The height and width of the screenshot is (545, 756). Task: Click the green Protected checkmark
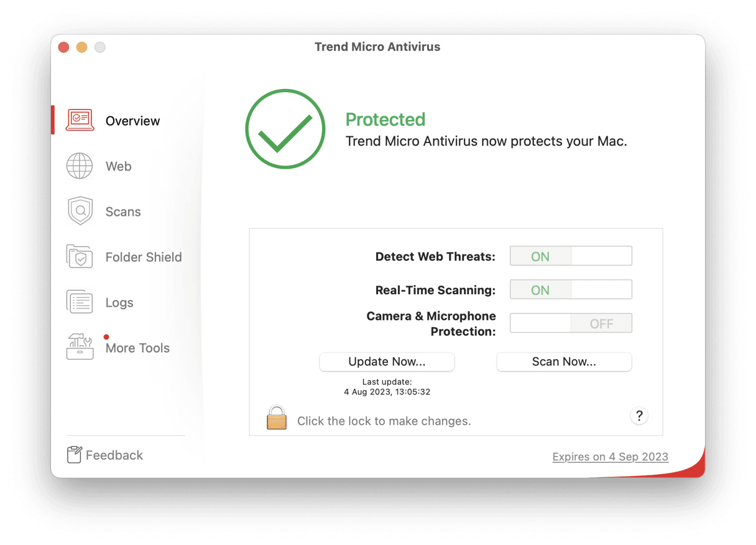point(285,129)
